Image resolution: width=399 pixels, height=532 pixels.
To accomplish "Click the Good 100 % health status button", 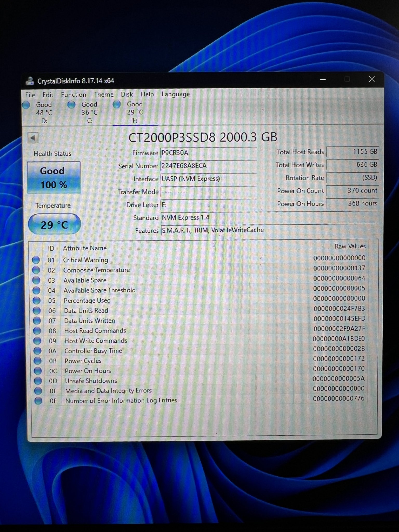I will 54,178.
